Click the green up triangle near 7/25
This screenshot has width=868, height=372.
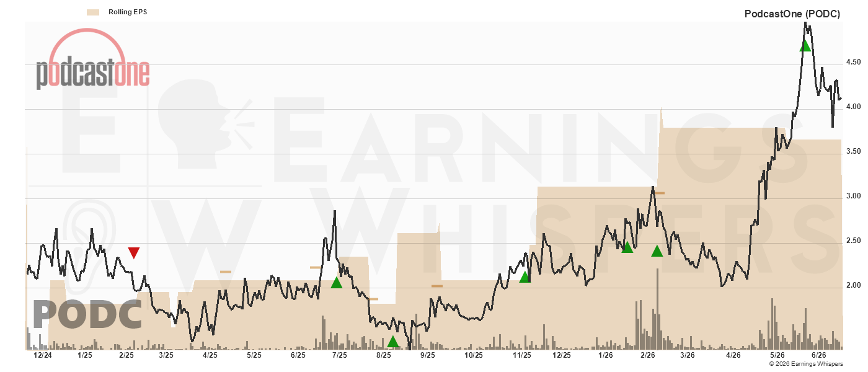[x=337, y=283]
